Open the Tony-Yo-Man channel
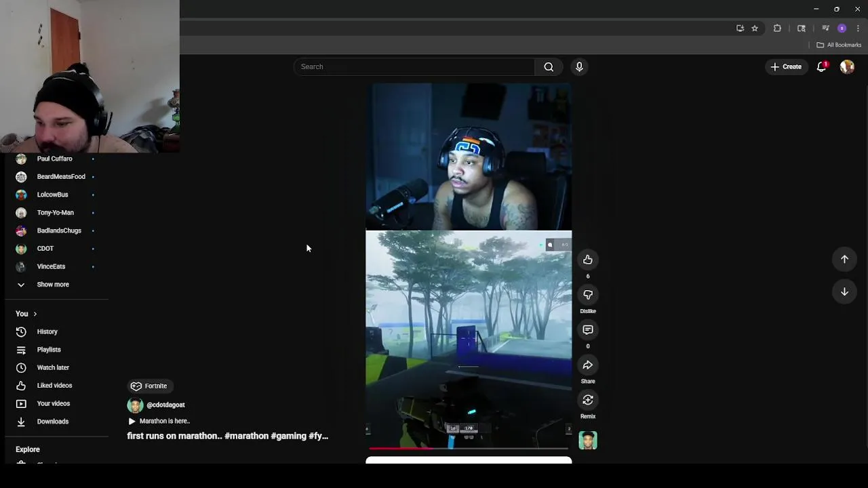 tap(56, 212)
